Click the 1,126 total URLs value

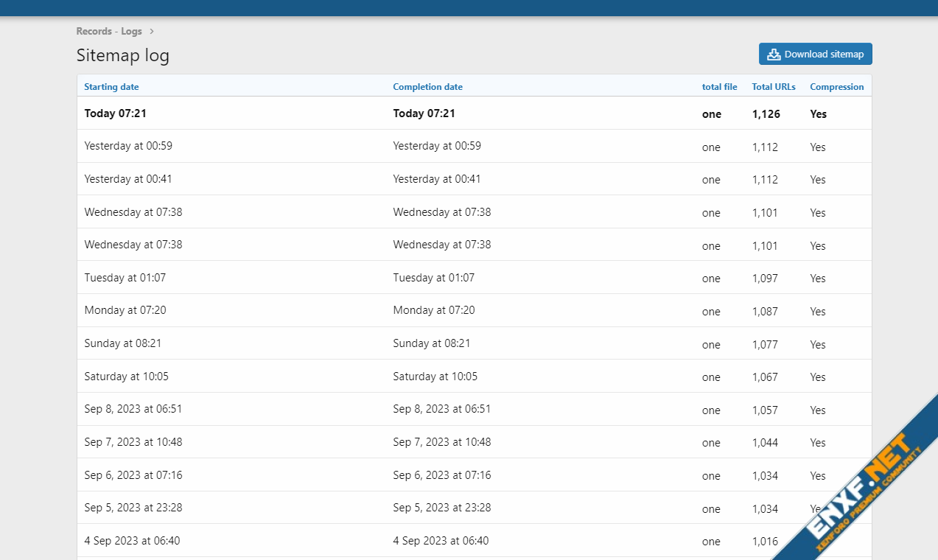pyautogui.click(x=766, y=114)
